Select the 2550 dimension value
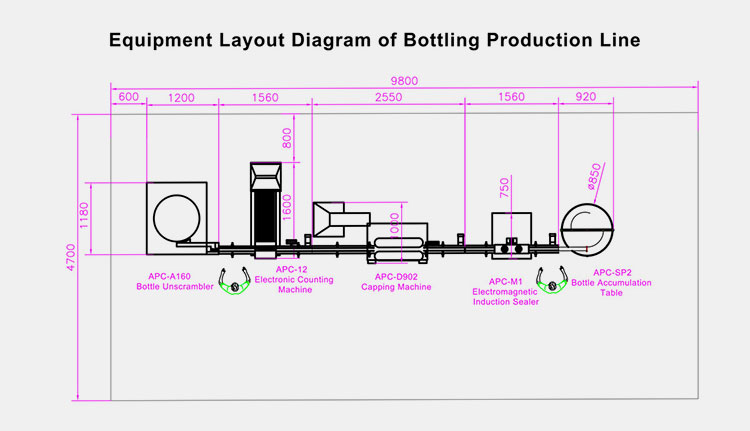 click(388, 98)
